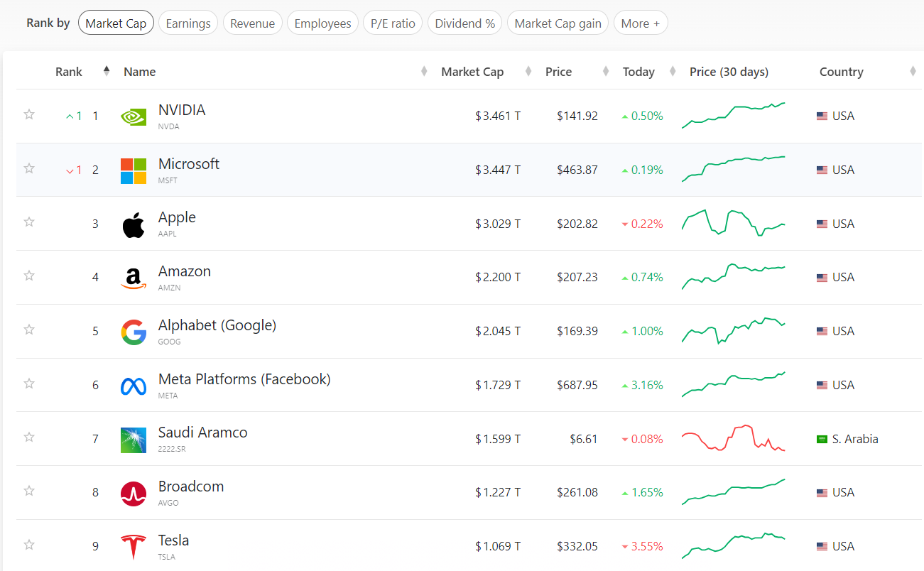This screenshot has height=571, width=924.
Task: Click the Saudi Aramco logo
Action: pos(134,440)
